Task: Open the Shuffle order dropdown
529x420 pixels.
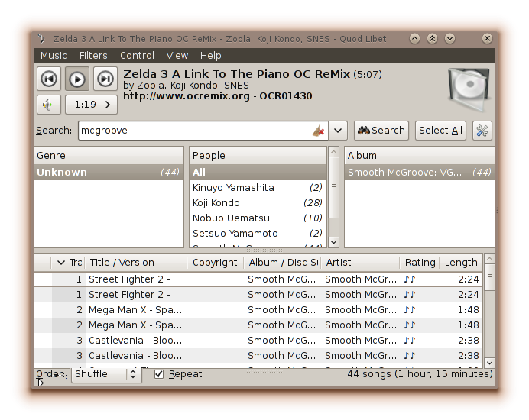Action: [x=106, y=374]
